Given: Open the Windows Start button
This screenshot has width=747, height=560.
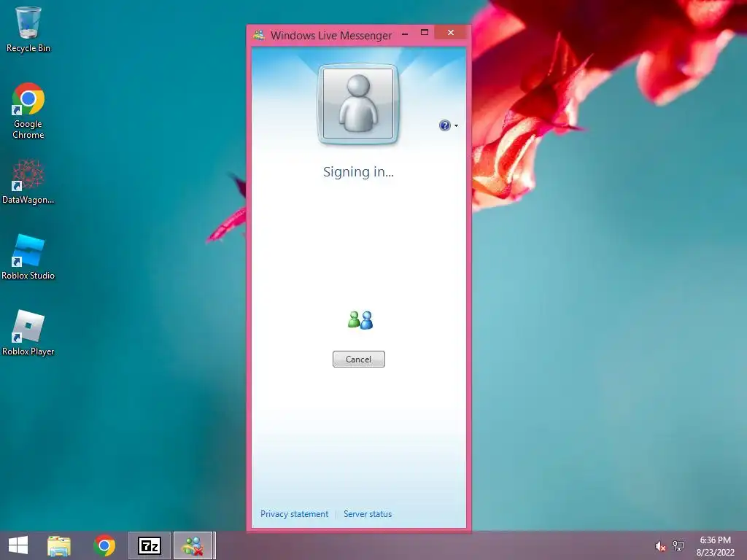Looking at the screenshot, I should click(x=18, y=545).
